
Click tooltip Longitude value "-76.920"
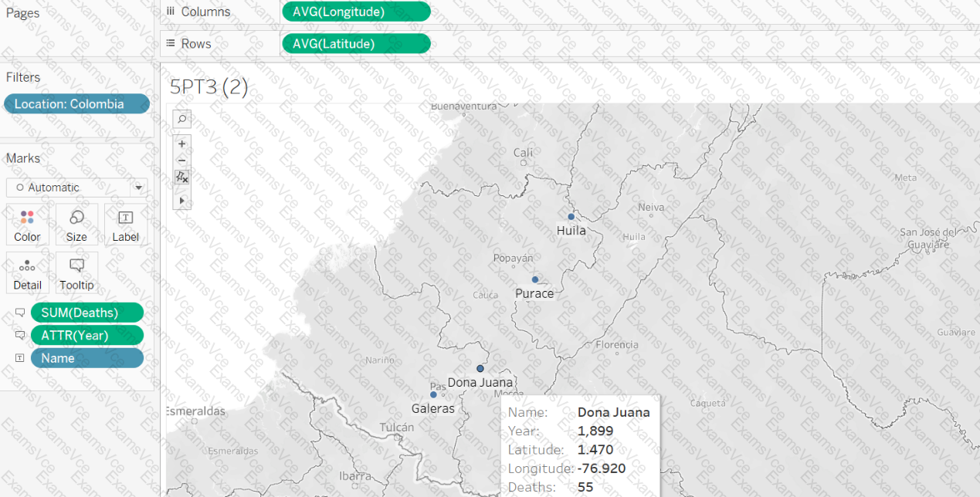pyautogui.click(x=601, y=468)
